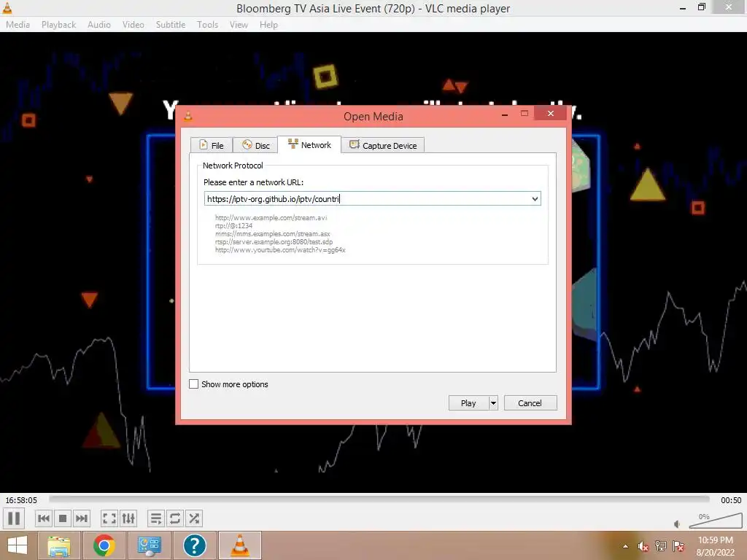This screenshot has width=747, height=560.
Task: Click Please enter a network URL label
Action: click(x=253, y=182)
